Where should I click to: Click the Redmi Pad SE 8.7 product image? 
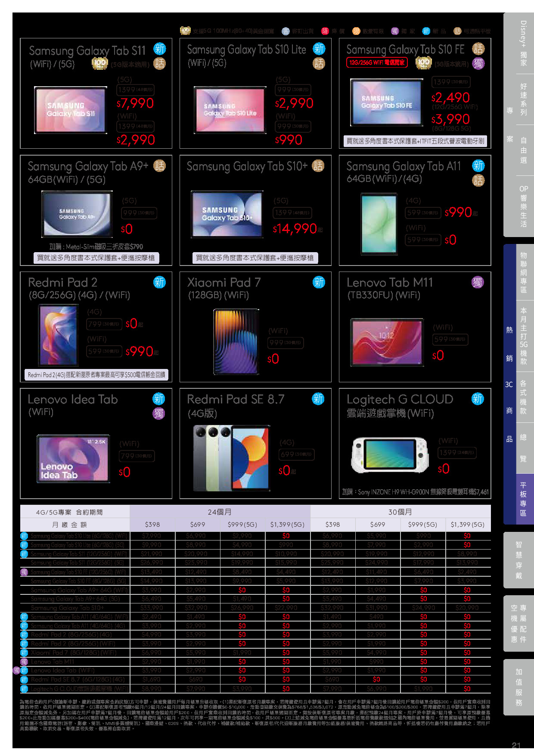point(232,458)
